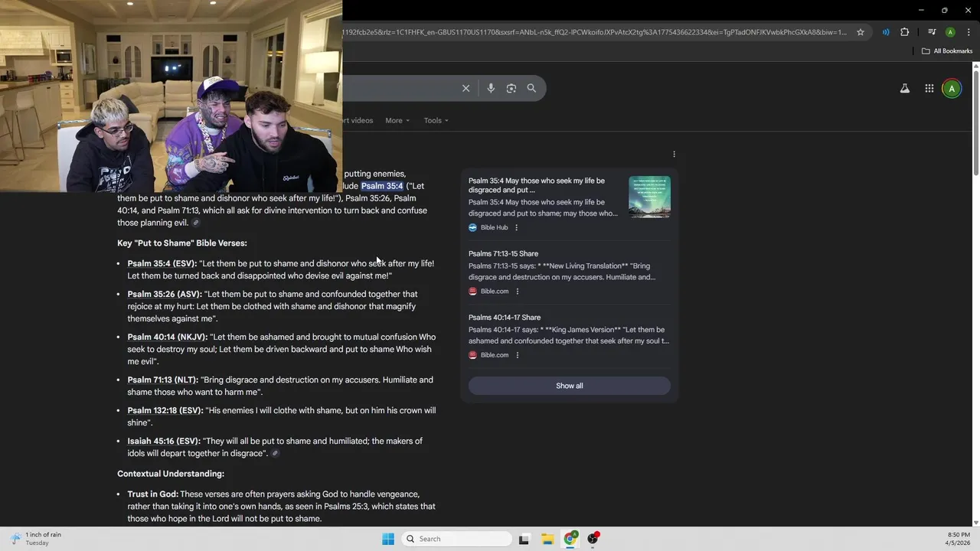Click the Key "Put to Shame" Bible Verses heading

[x=182, y=243]
